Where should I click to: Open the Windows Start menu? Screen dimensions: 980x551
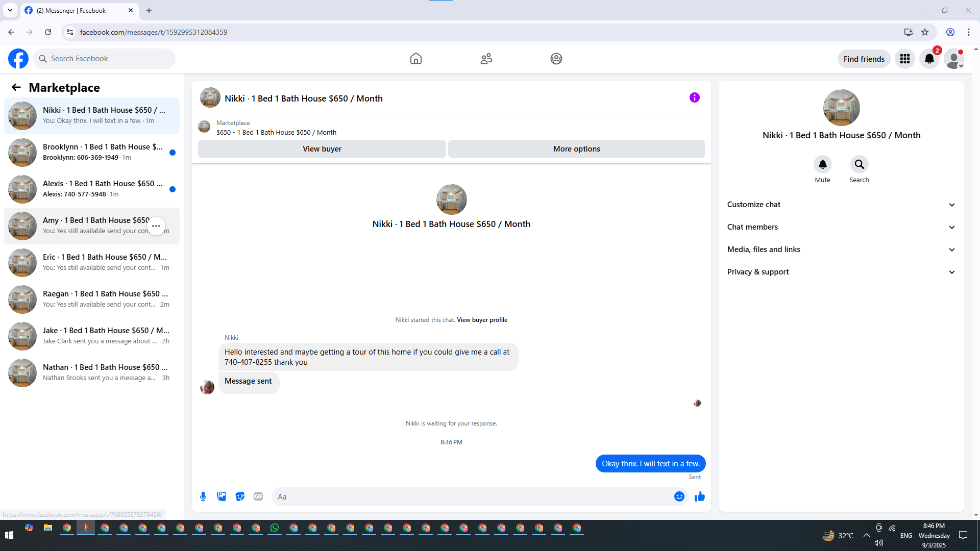point(9,535)
